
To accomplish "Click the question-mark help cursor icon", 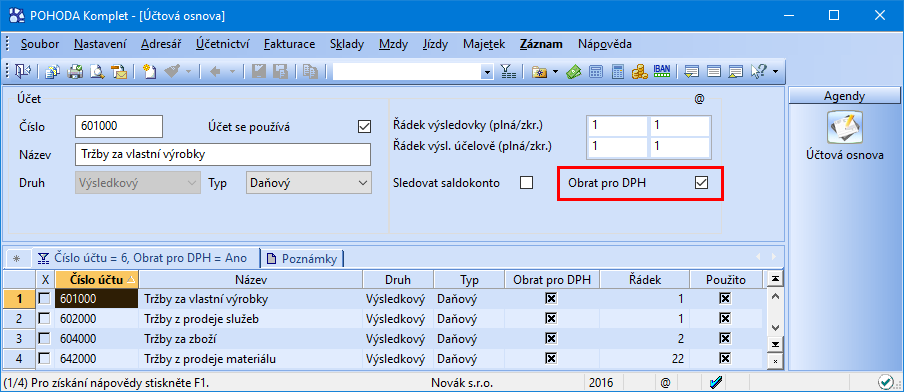I will point(759,71).
